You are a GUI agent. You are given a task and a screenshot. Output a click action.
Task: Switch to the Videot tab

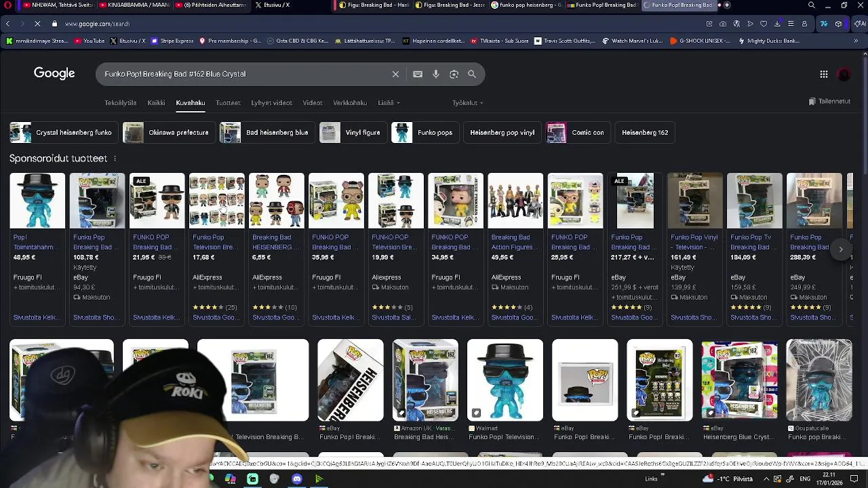coord(313,103)
